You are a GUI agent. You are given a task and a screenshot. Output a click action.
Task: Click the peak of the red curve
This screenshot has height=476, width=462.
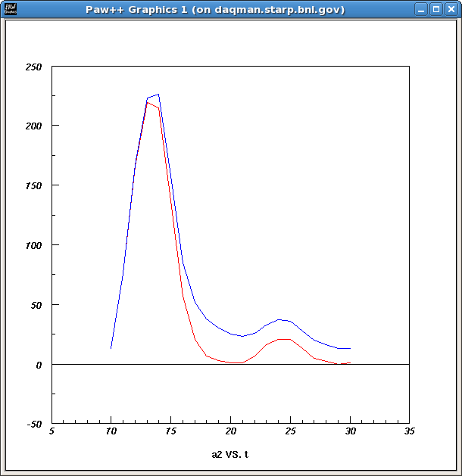148,103
